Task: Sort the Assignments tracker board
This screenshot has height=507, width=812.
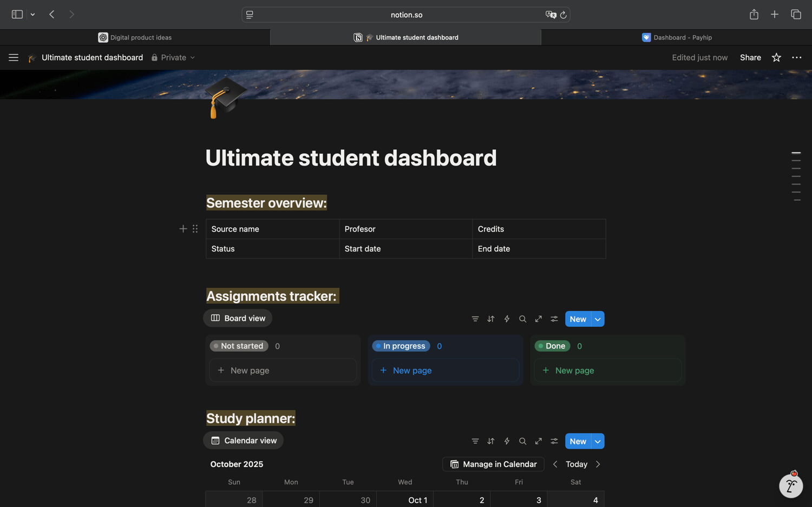Action: click(491, 319)
